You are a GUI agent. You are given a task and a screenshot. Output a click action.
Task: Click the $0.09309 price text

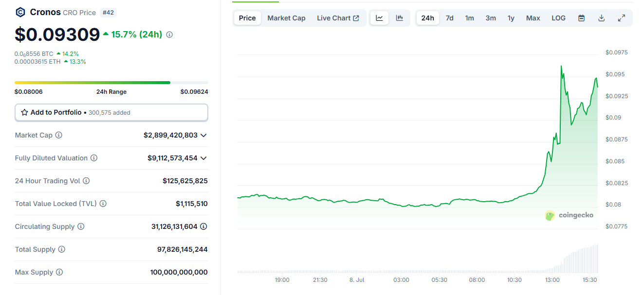coord(57,35)
